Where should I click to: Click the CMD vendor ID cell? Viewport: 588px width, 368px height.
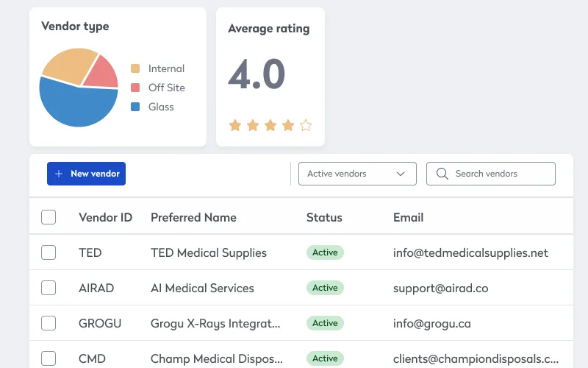pos(93,358)
